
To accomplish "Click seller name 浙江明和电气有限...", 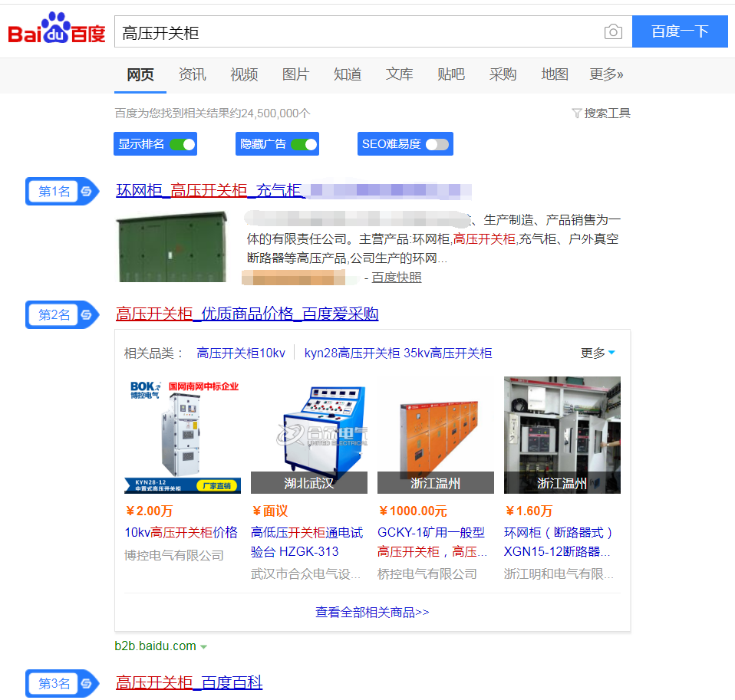I will (x=559, y=574).
